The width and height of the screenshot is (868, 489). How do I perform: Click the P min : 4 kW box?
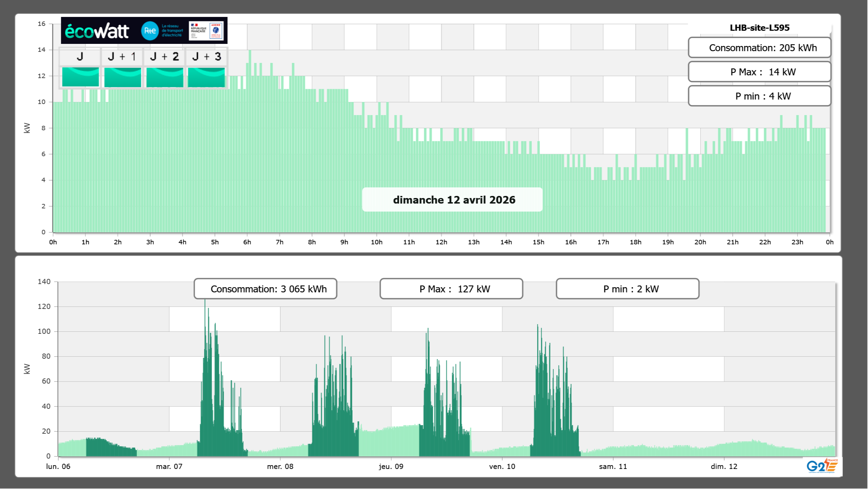pyautogui.click(x=759, y=96)
